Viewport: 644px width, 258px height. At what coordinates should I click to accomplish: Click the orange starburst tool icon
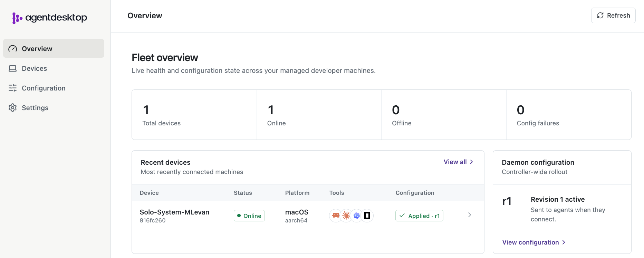point(346,216)
